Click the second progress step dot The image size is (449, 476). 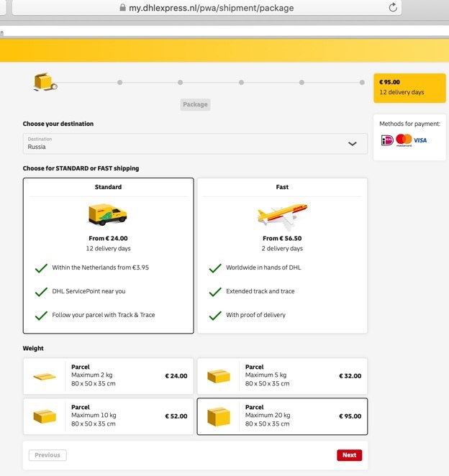pyautogui.click(x=119, y=82)
